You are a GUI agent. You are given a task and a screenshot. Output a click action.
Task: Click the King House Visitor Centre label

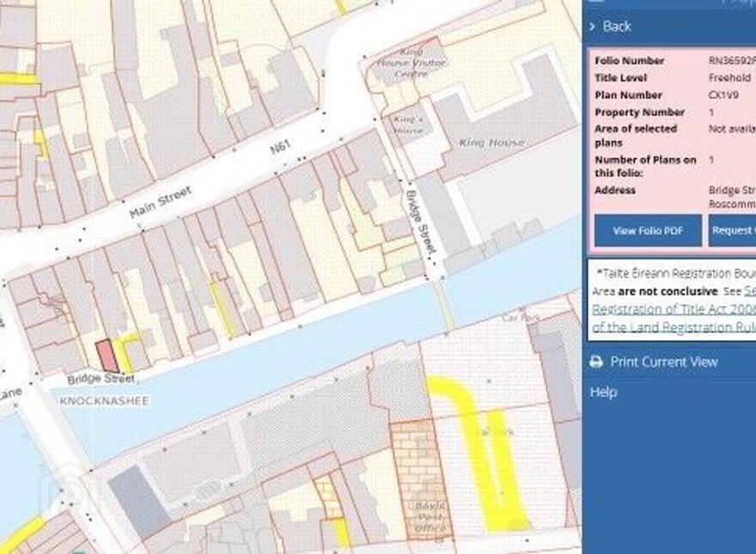pos(412,63)
